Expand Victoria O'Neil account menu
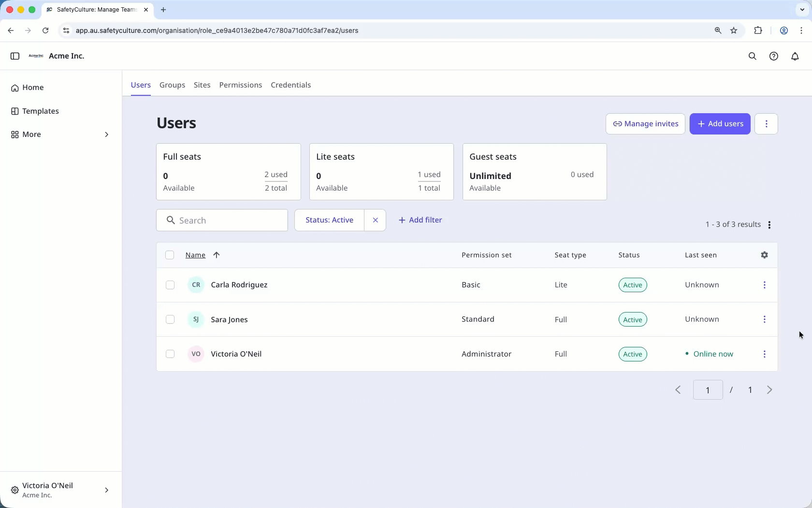The image size is (812, 508). point(60,490)
